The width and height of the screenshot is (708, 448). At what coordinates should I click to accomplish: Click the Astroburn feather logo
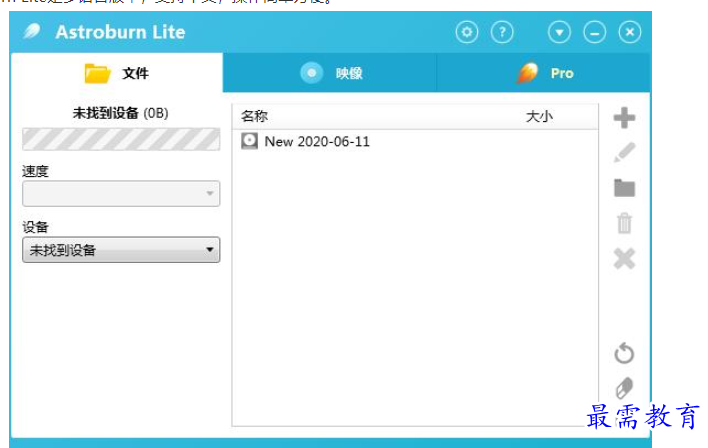click(32, 31)
